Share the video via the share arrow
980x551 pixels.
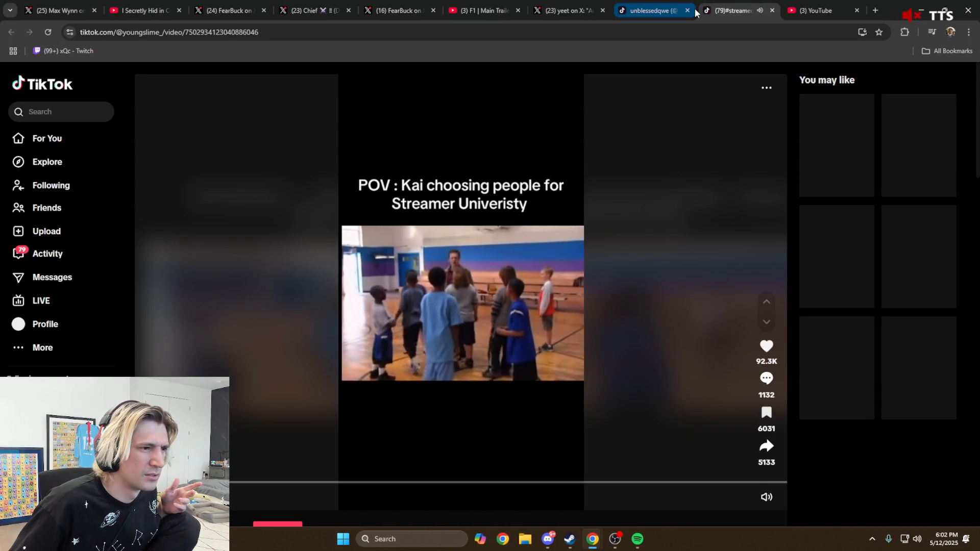click(x=766, y=446)
